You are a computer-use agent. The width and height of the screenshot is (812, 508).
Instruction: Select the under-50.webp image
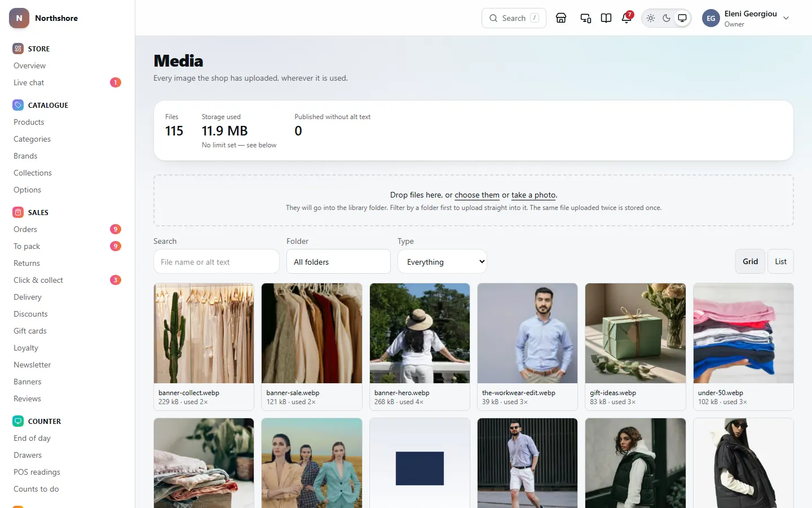point(743,334)
